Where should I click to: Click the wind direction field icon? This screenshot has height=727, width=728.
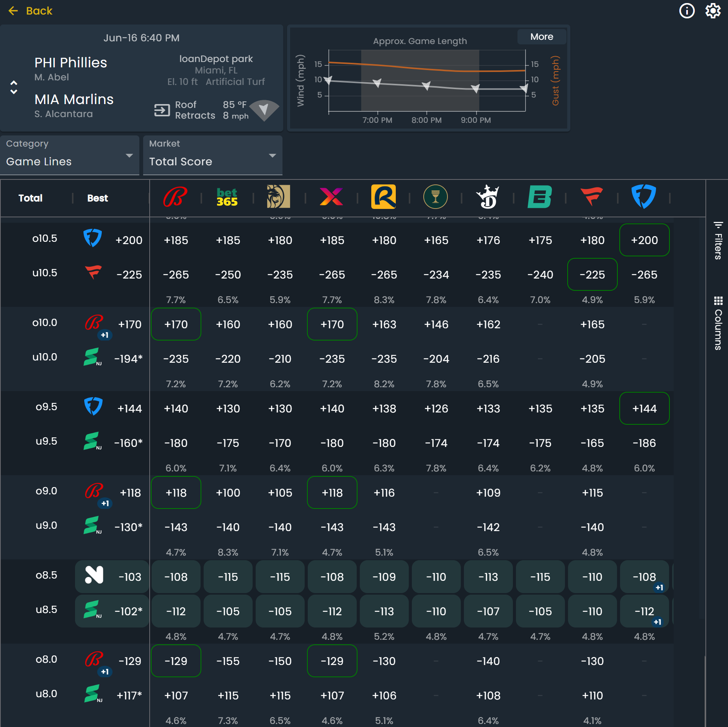264,110
